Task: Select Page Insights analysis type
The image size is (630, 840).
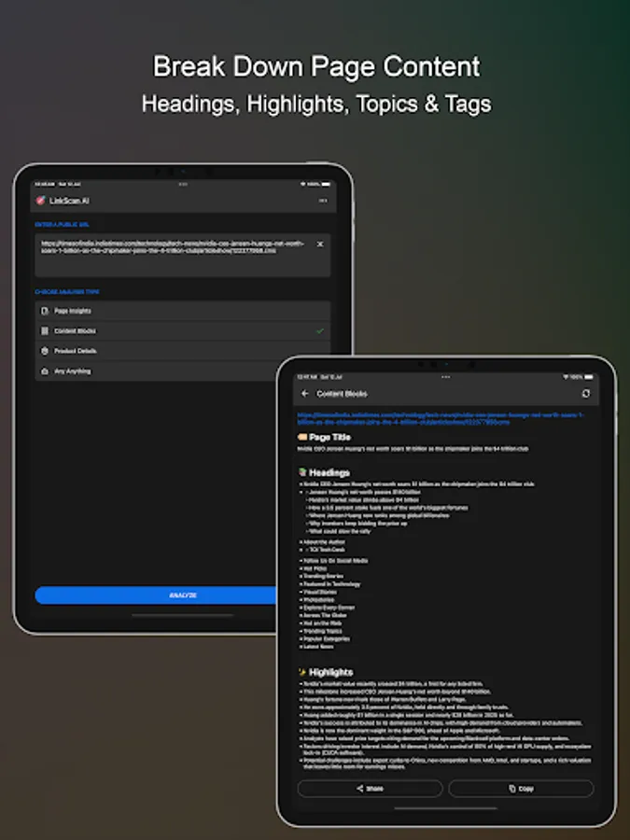Action: click(183, 311)
